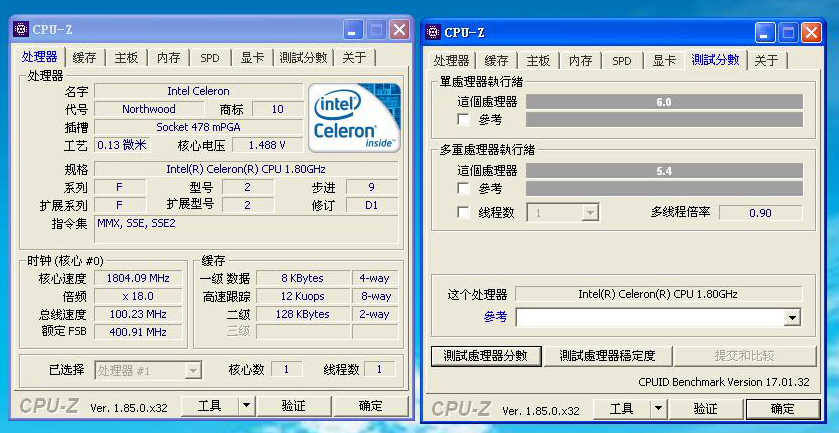
Task: Click single thread score bar showing 6.0
Action: click(x=664, y=102)
